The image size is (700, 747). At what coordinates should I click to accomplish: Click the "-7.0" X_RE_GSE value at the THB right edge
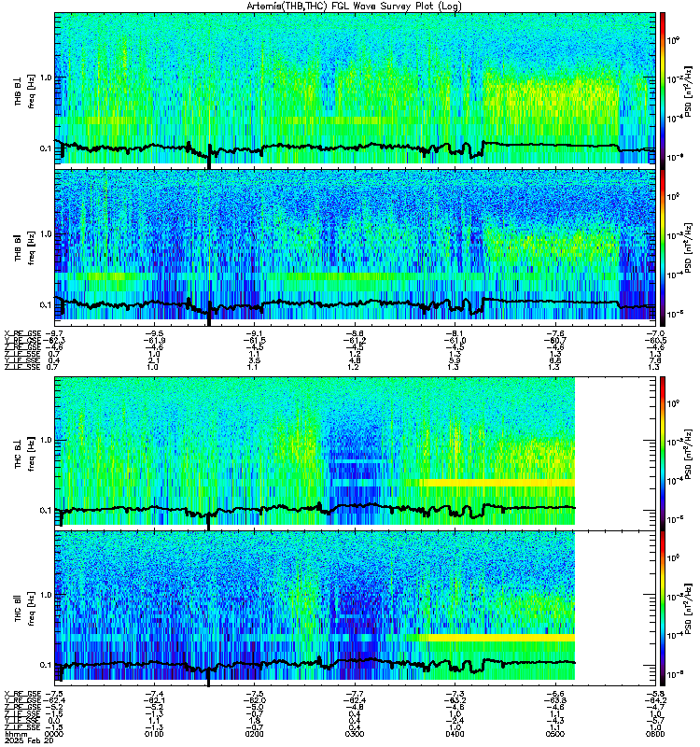point(656,333)
